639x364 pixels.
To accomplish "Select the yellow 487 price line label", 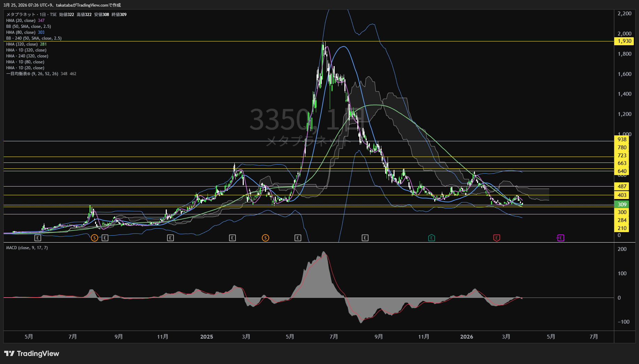I will point(622,187).
